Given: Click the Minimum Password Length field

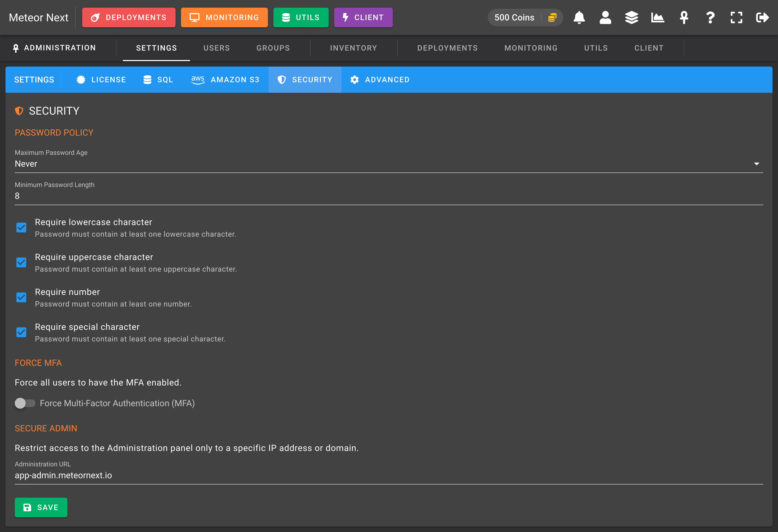Looking at the screenshot, I should [389, 196].
